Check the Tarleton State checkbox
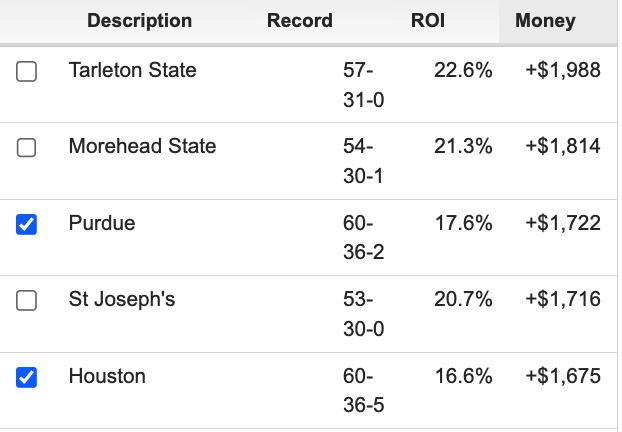Image resolution: width=622 pixels, height=432 pixels. pyautogui.click(x=26, y=71)
